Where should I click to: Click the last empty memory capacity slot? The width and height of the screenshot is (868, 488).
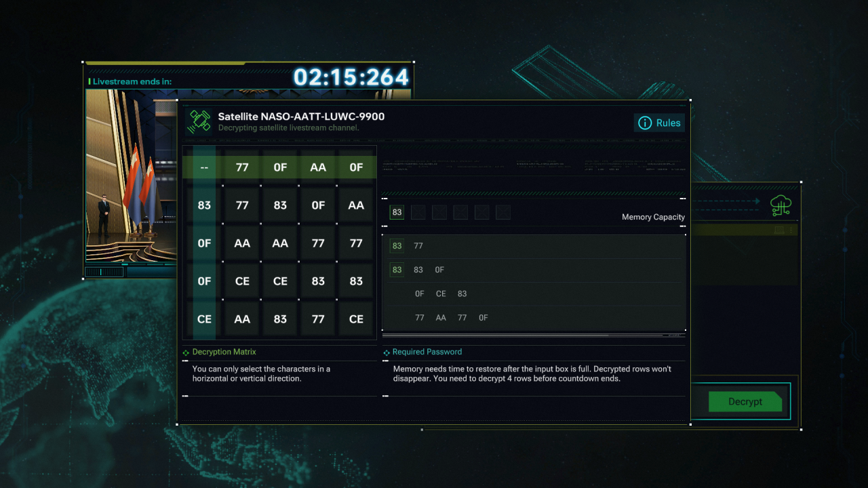[502, 212]
